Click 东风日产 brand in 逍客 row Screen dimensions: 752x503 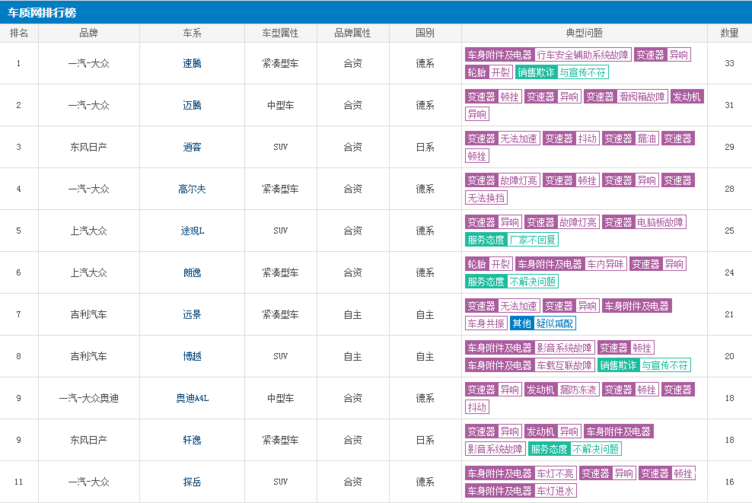click(x=89, y=147)
